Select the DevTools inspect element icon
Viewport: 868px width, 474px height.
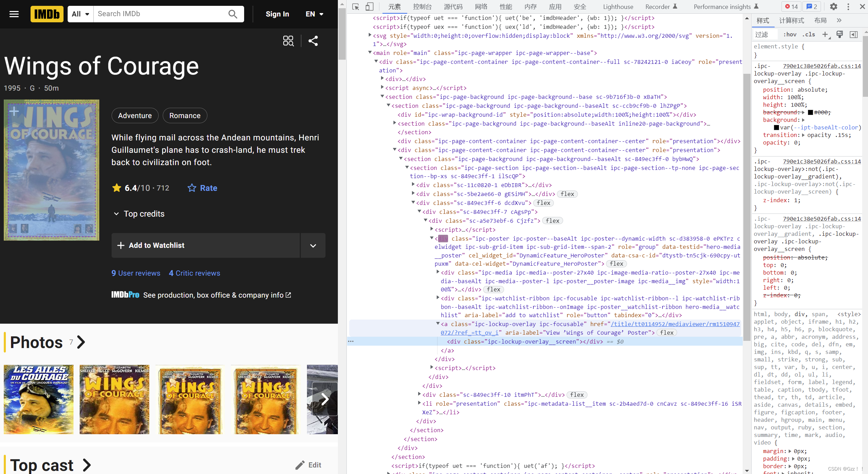click(356, 7)
